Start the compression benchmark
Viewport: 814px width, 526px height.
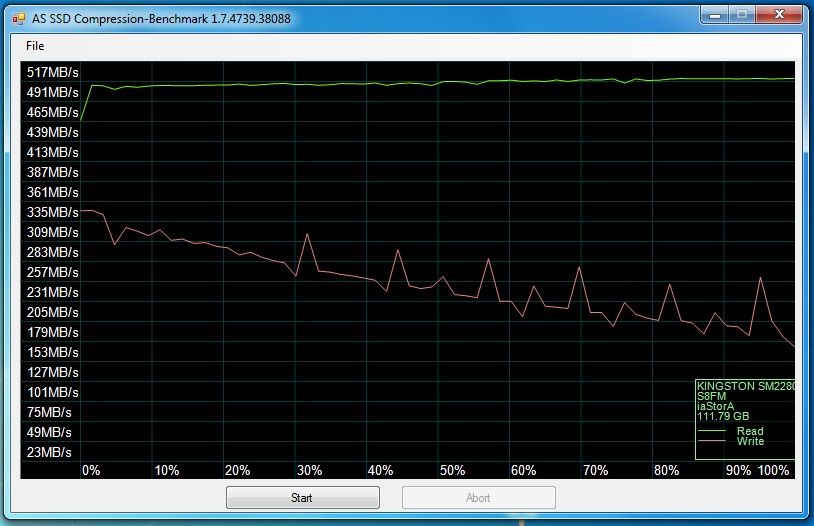303,497
